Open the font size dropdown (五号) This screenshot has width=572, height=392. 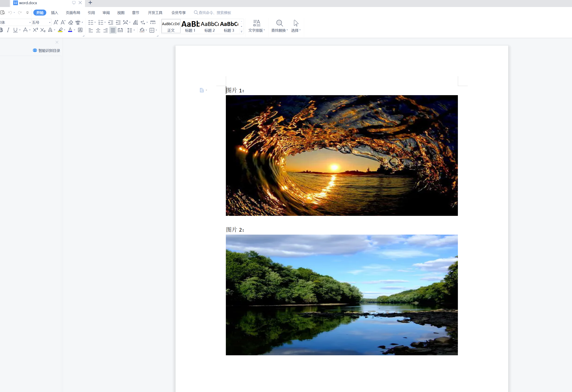click(x=49, y=22)
